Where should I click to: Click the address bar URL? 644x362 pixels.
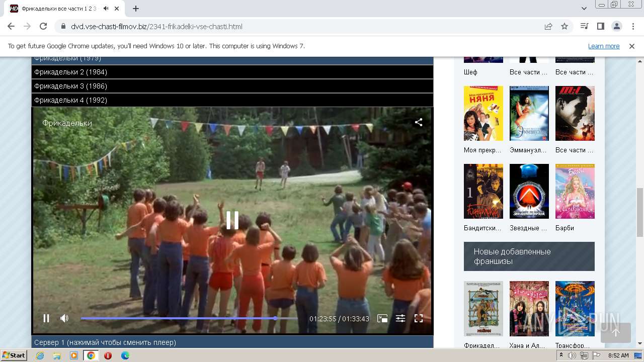point(156,26)
